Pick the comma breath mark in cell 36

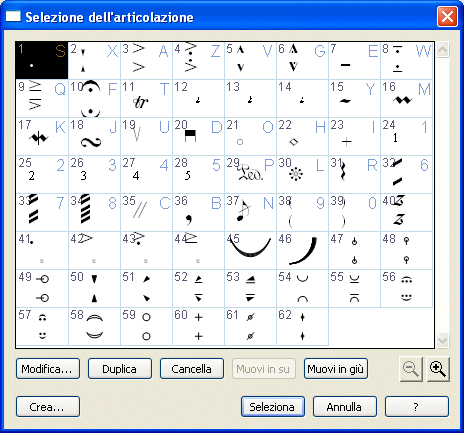pos(198,213)
